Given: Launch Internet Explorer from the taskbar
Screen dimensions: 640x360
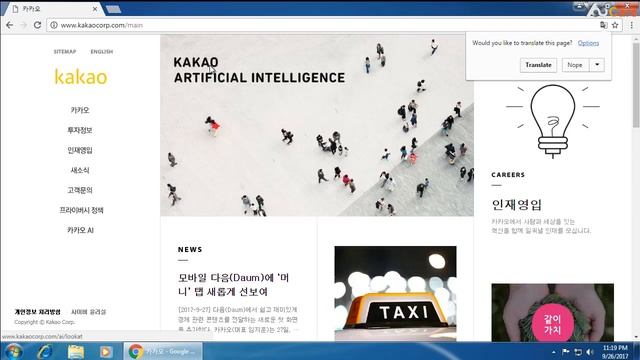Looking at the screenshot, I should pos(44,351).
